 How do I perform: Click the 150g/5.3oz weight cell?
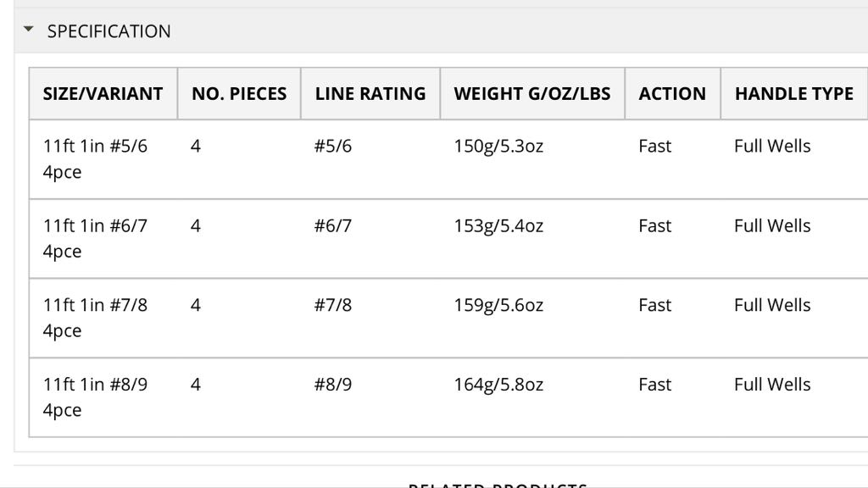pos(498,146)
